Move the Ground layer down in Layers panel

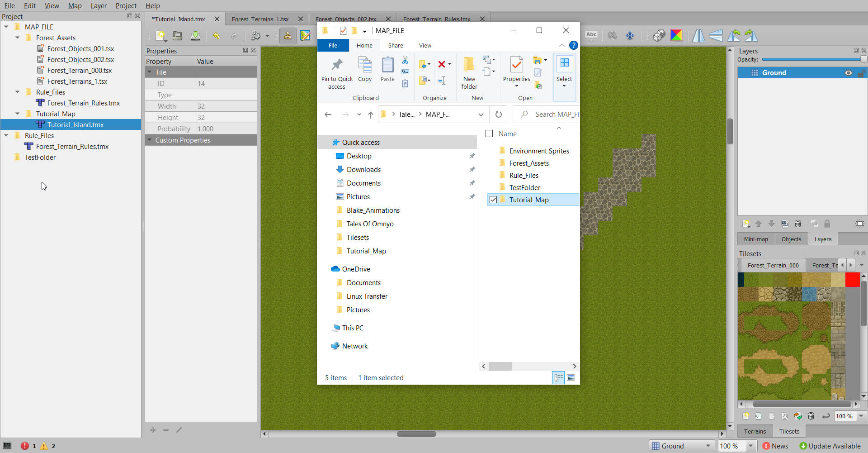771,224
